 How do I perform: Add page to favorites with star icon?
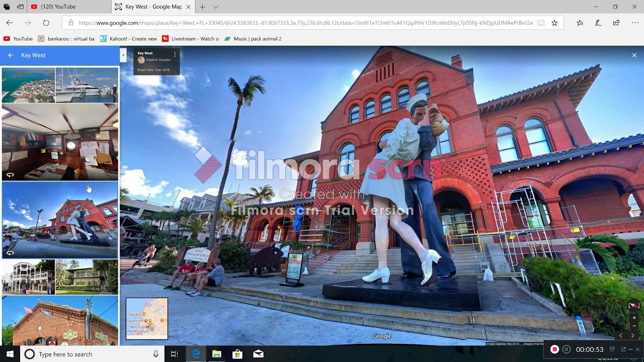pos(554,23)
